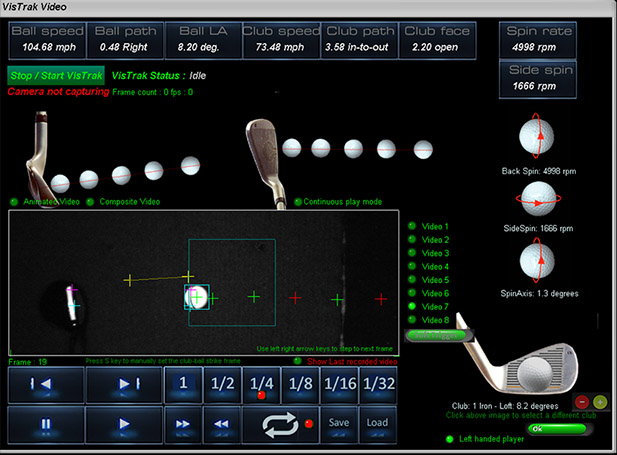Click the Side spin readout panel
Screen dimensions: 617x455
[538, 79]
